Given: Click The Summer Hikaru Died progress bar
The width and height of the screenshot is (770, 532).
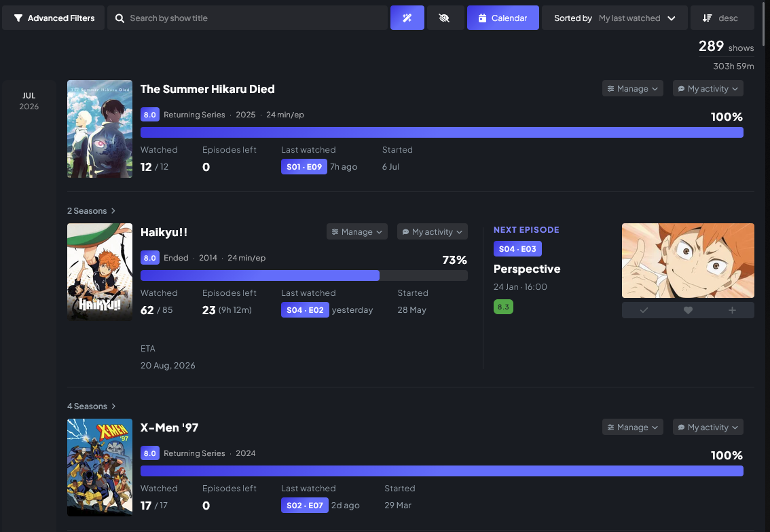Looking at the screenshot, I should pyautogui.click(x=442, y=132).
